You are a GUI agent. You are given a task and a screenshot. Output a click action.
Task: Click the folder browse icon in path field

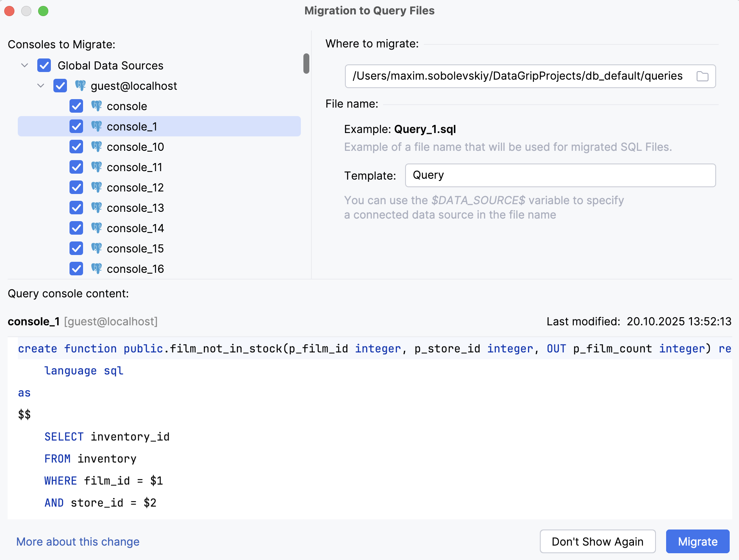point(702,76)
